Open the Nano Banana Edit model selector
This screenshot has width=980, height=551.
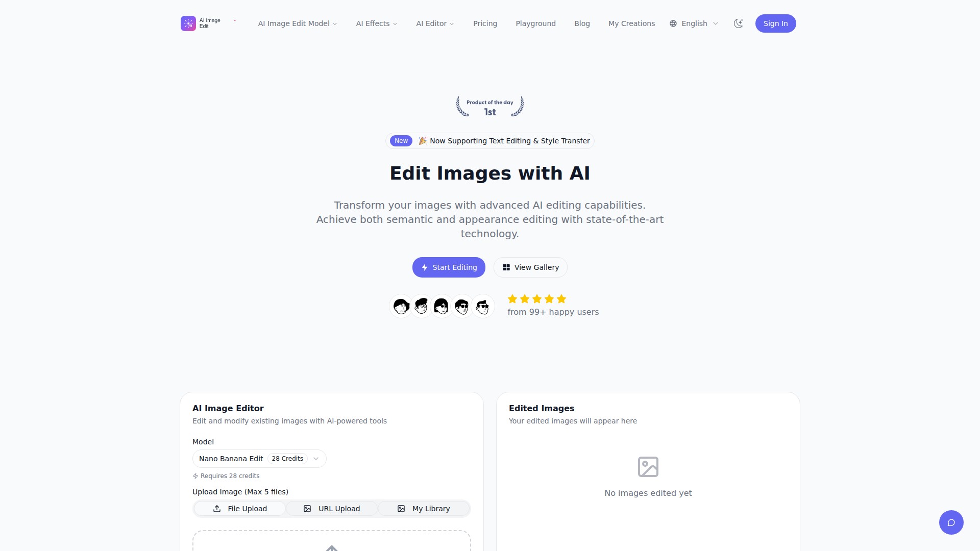[259, 459]
